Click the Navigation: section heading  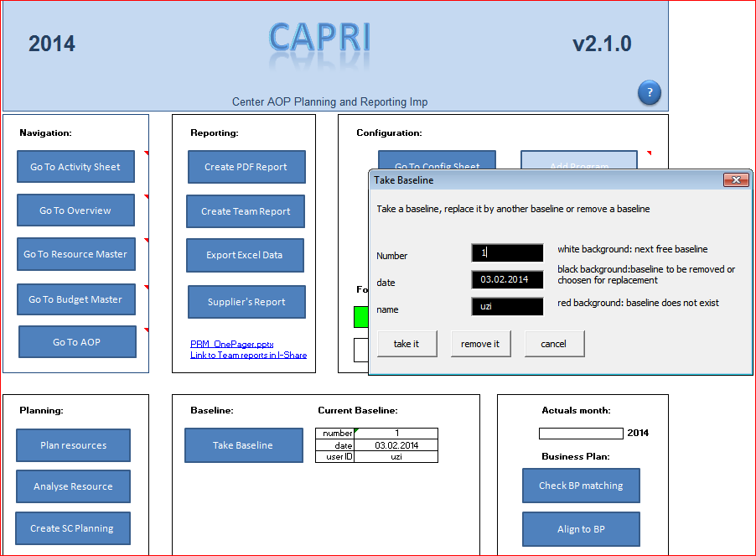pos(45,133)
